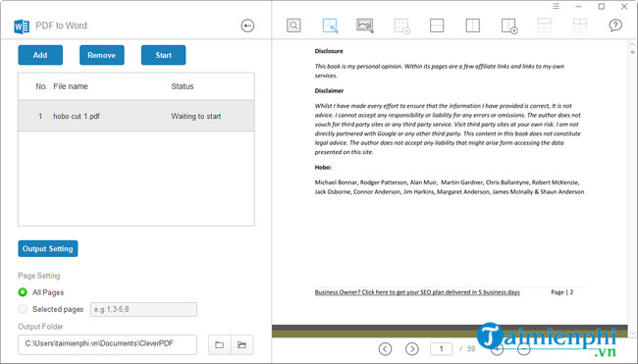Add a horizontal line split tool
This screenshot has height=364, width=638.
tap(437, 26)
